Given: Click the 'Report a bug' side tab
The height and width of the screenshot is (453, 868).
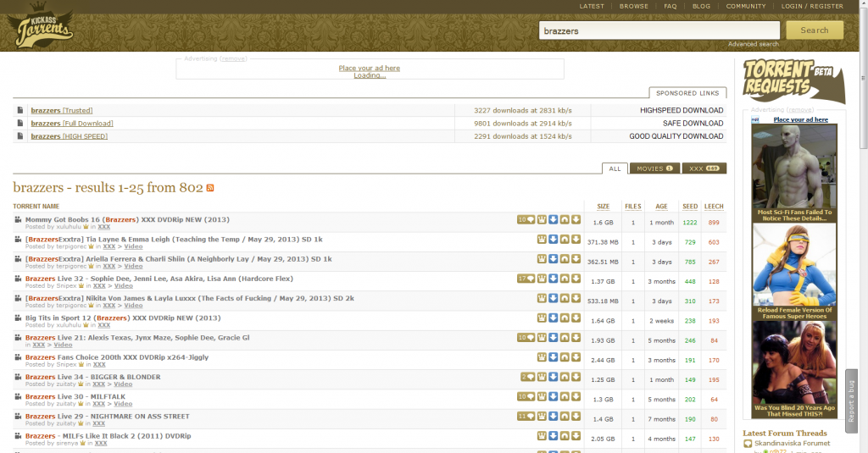Looking at the screenshot, I should click(x=851, y=401).
